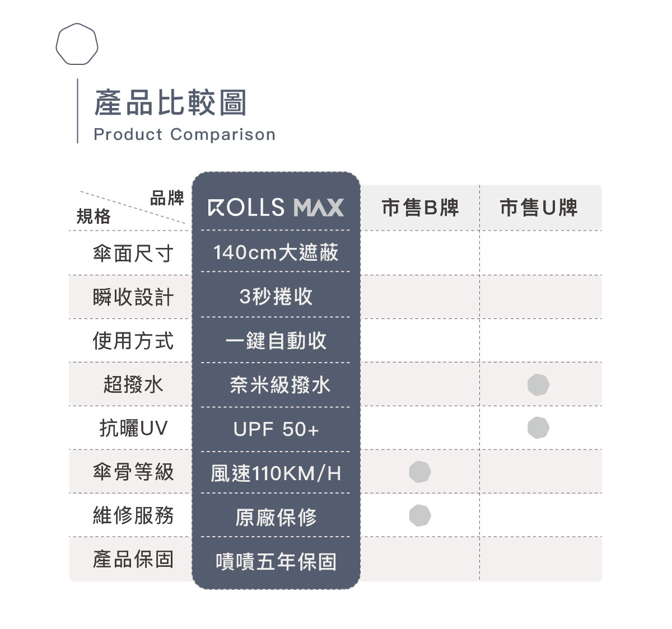Click the 一鍵自動收 cell
This screenshot has height=629, width=672.
click(x=276, y=340)
